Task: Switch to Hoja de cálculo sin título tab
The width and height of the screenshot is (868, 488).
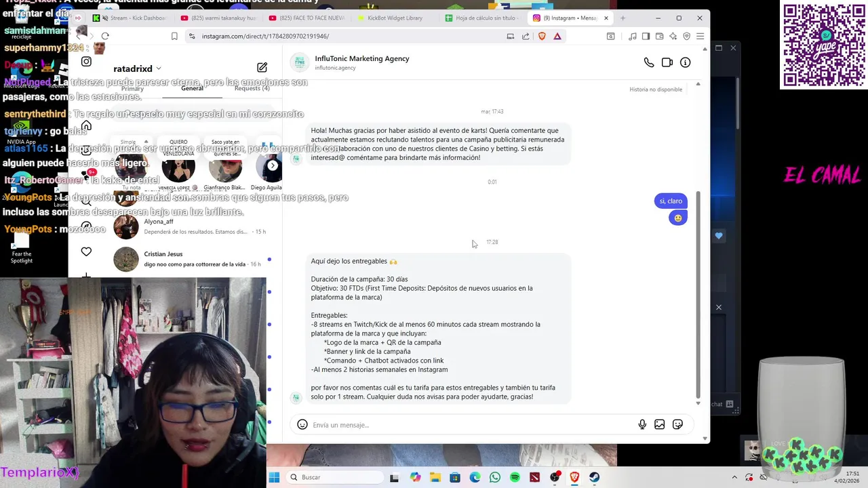Action: [483, 18]
